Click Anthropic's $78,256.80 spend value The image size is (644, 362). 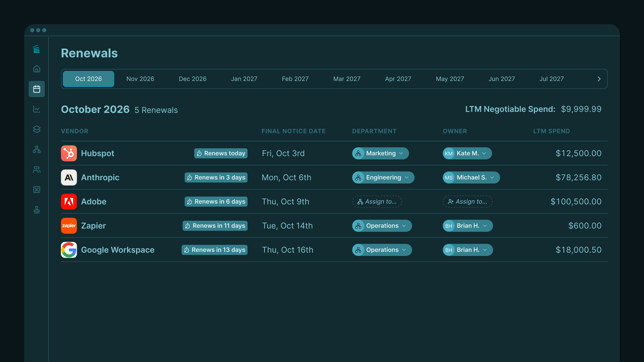(x=578, y=177)
